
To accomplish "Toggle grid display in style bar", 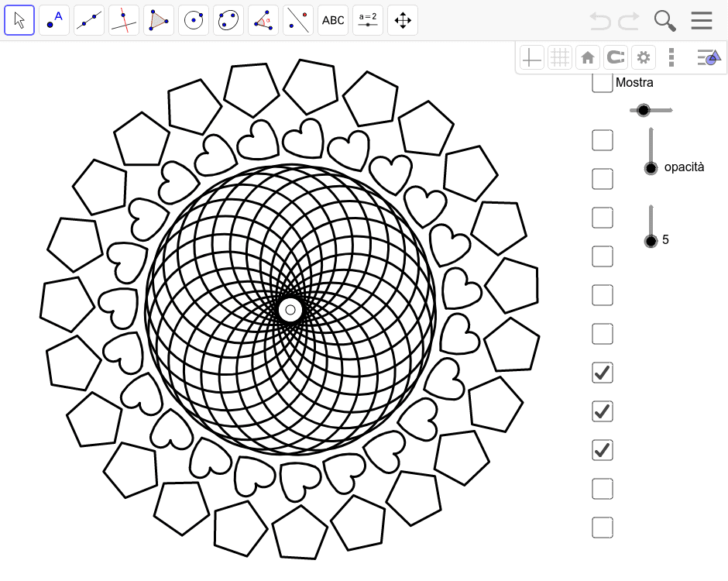I will point(559,58).
